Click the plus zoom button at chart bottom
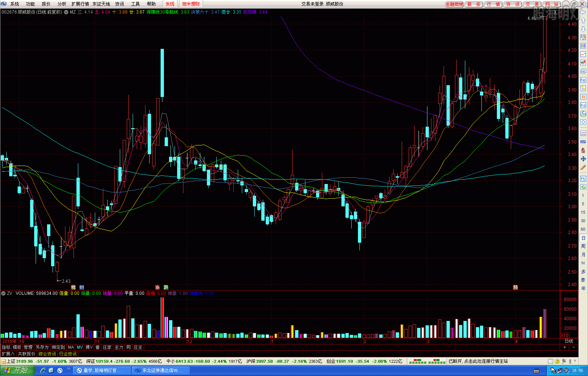This screenshot has height=376, width=588. click(x=565, y=347)
